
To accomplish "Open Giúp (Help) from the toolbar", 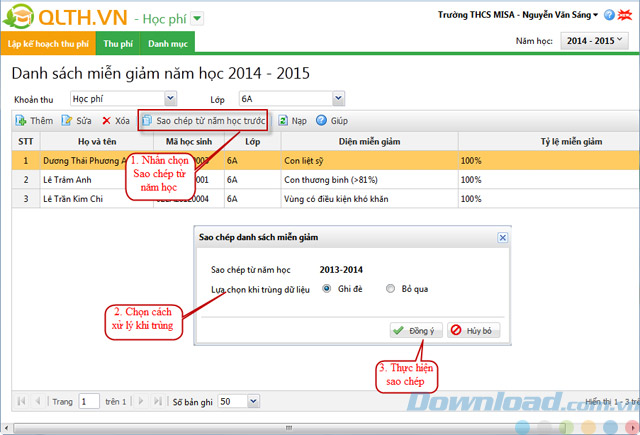I will [x=322, y=120].
